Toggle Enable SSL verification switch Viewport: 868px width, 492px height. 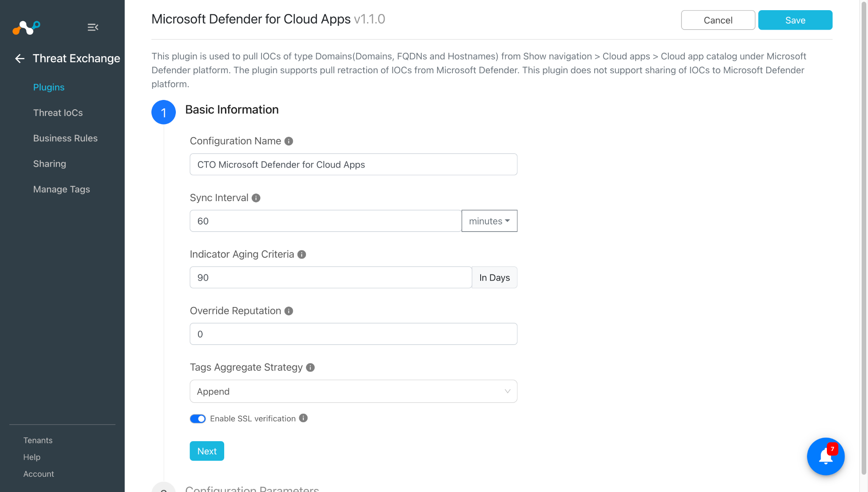(x=198, y=419)
